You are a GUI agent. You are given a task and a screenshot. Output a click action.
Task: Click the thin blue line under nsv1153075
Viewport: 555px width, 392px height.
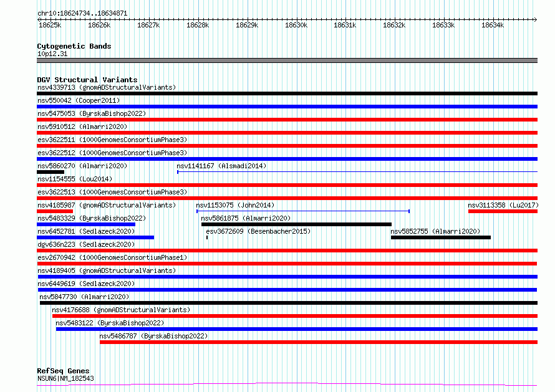tap(303, 211)
